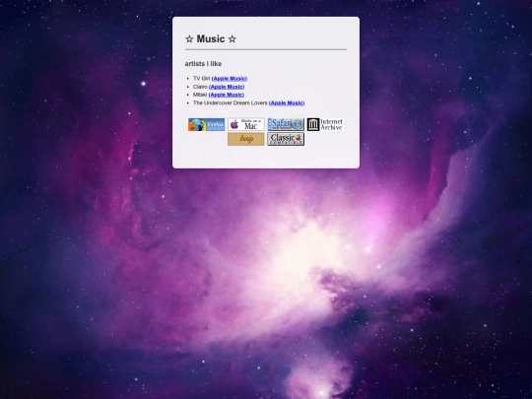Screen dimensions: 532x399
Task: Open TV Girl's Apple Music link
Action: coord(230,79)
